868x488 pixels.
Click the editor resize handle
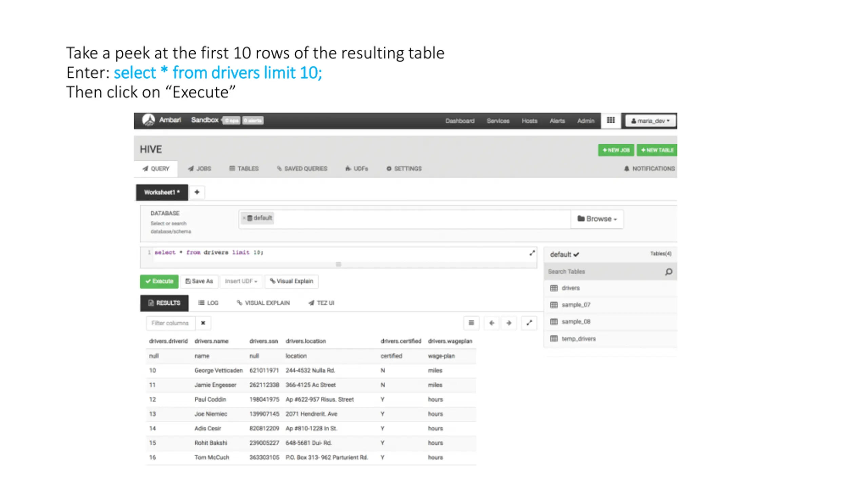[338, 264]
